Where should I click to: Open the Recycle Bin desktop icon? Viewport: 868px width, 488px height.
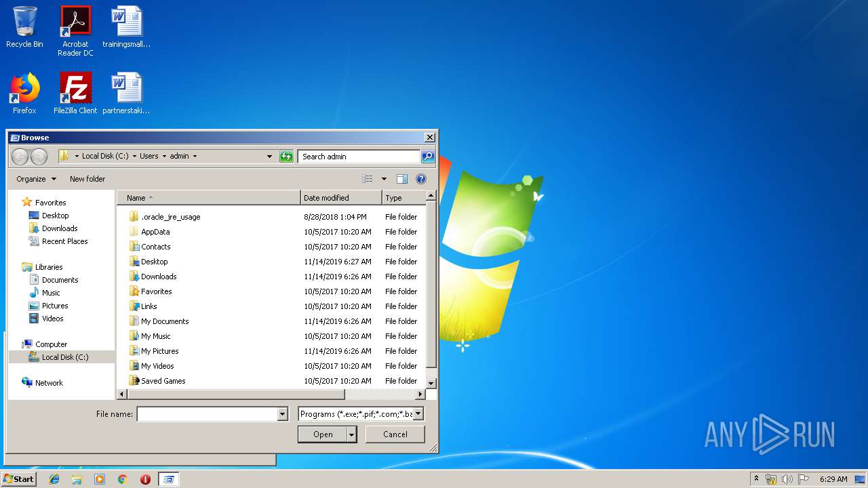click(24, 28)
